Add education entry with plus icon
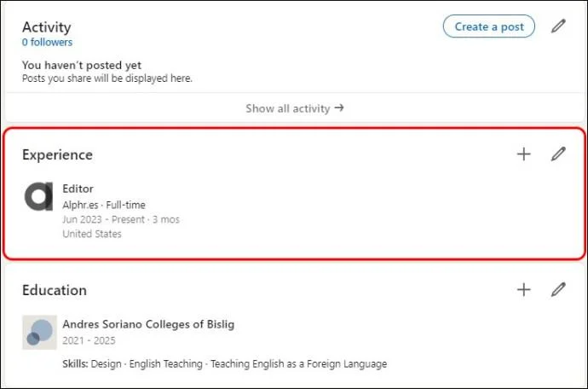The height and width of the screenshot is (389, 588). pyautogui.click(x=523, y=289)
